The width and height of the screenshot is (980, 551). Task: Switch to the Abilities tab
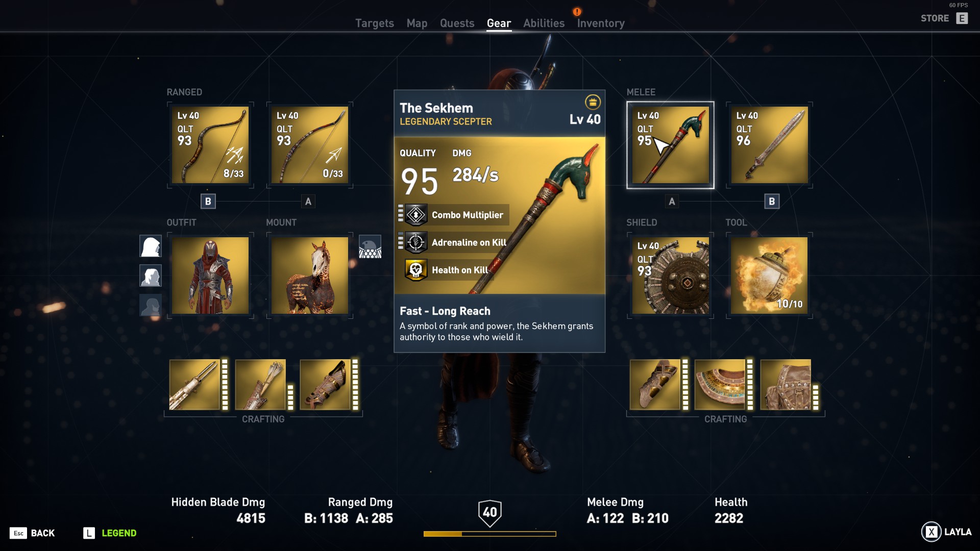[544, 23]
